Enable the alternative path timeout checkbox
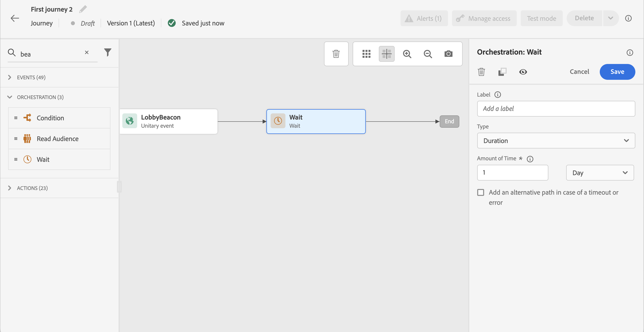Image resolution: width=644 pixels, height=332 pixels. pyautogui.click(x=480, y=192)
